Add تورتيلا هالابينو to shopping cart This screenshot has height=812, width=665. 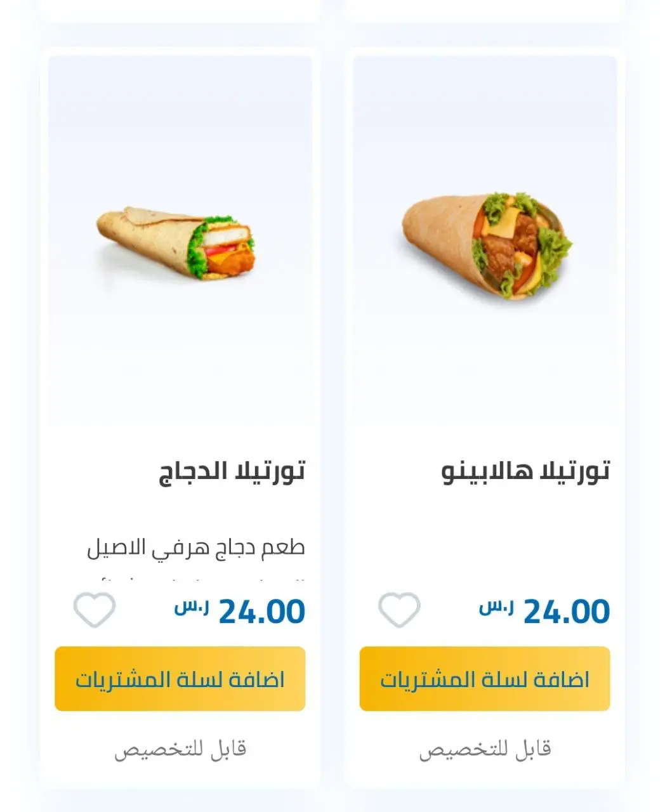point(485,679)
